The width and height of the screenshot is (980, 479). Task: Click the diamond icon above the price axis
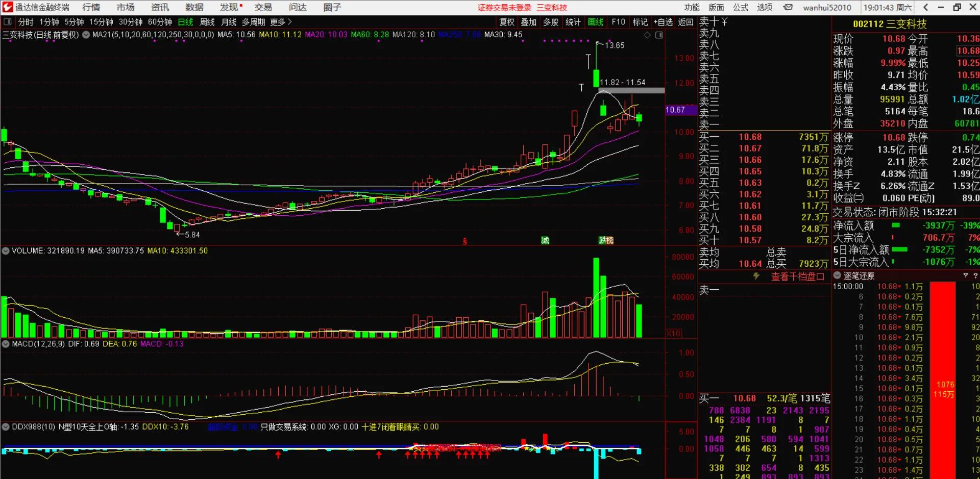coord(647,35)
